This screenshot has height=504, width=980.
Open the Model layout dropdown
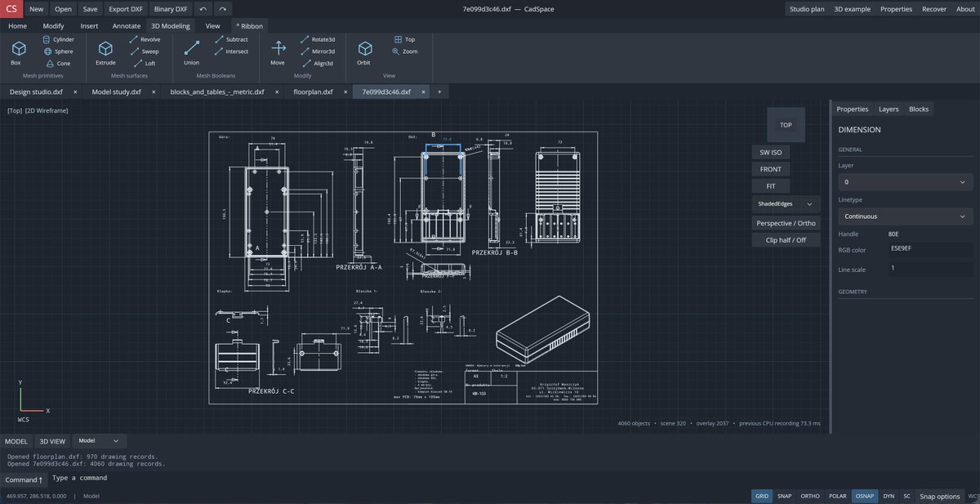point(100,440)
